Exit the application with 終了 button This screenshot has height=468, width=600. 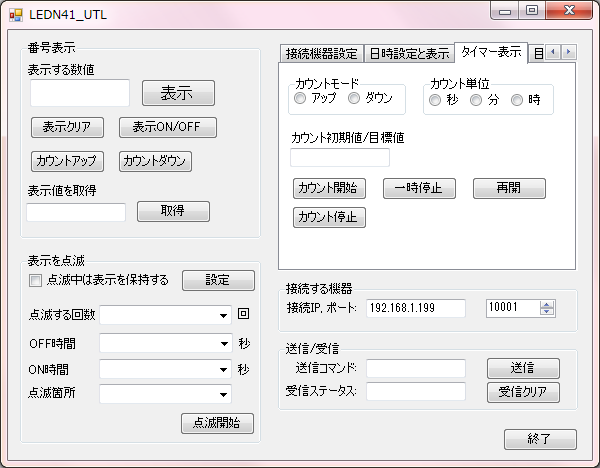540,439
